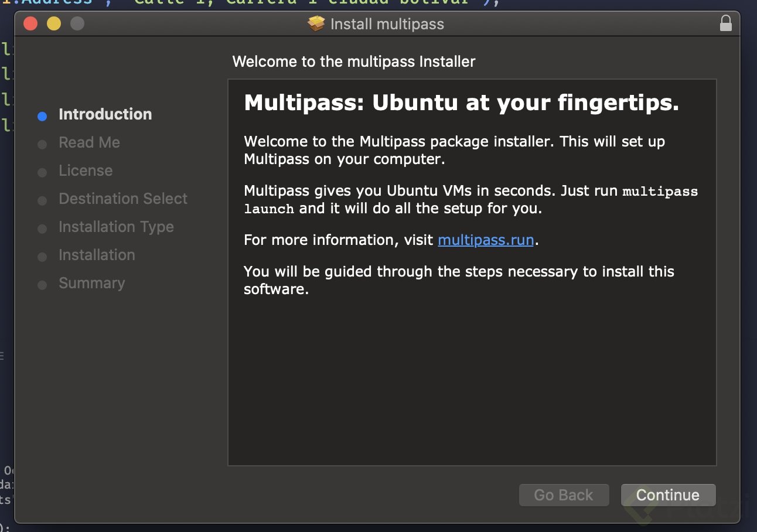
Task: Click the package icon beside Install multipass
Action: tap(316, 24)
